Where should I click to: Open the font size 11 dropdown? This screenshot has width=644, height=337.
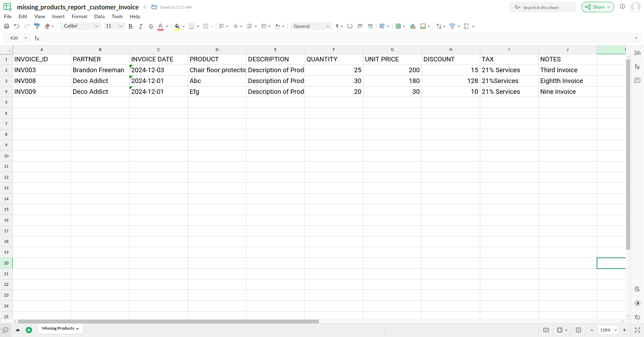click(x=114, y=26)
